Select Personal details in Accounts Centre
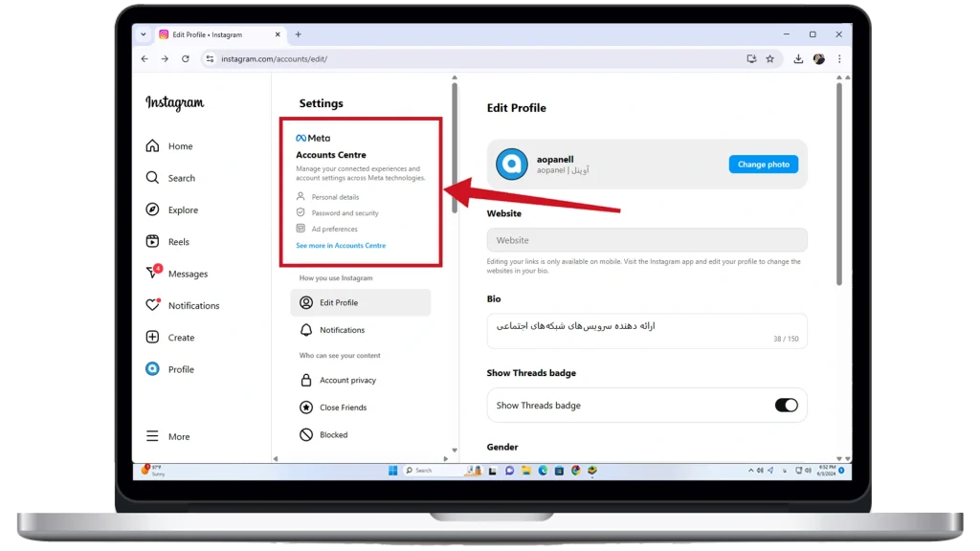The height and width of the screenshot is (551, 980). [328, 197]
